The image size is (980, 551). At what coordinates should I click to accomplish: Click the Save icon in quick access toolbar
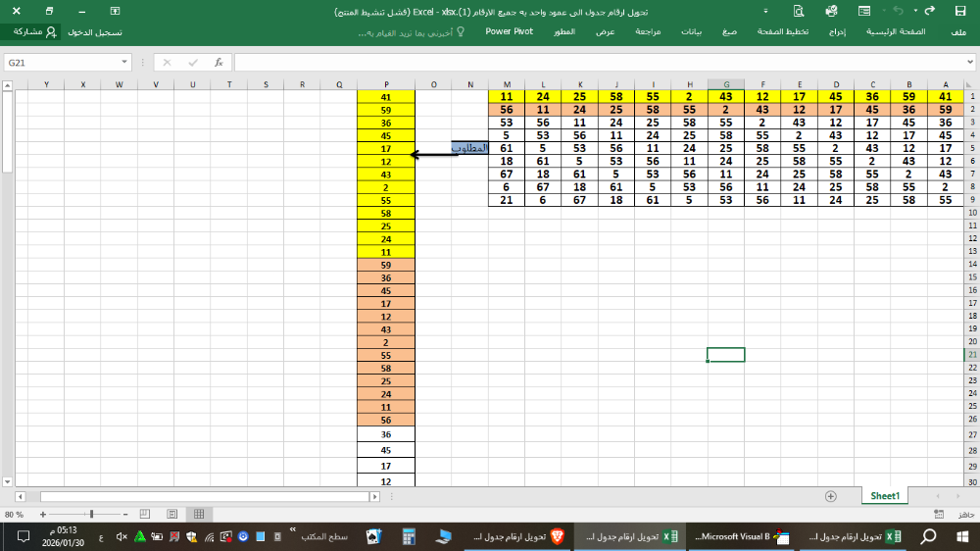(959, 11)
